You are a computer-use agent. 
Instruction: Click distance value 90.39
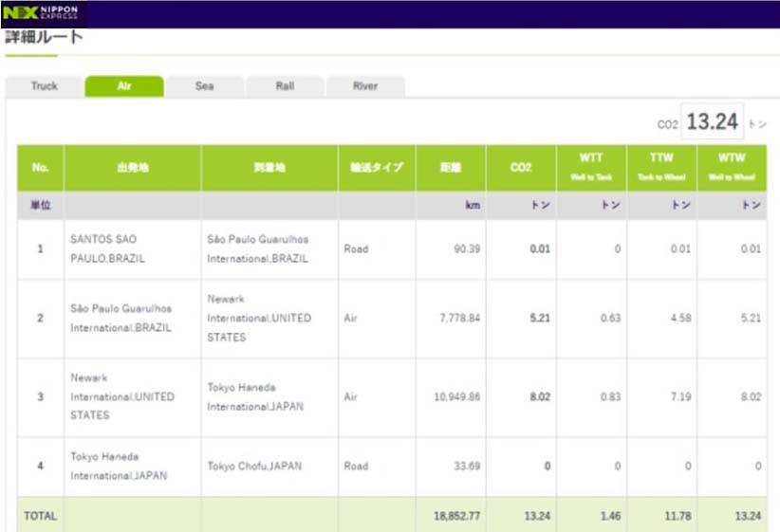coord(467,249)
